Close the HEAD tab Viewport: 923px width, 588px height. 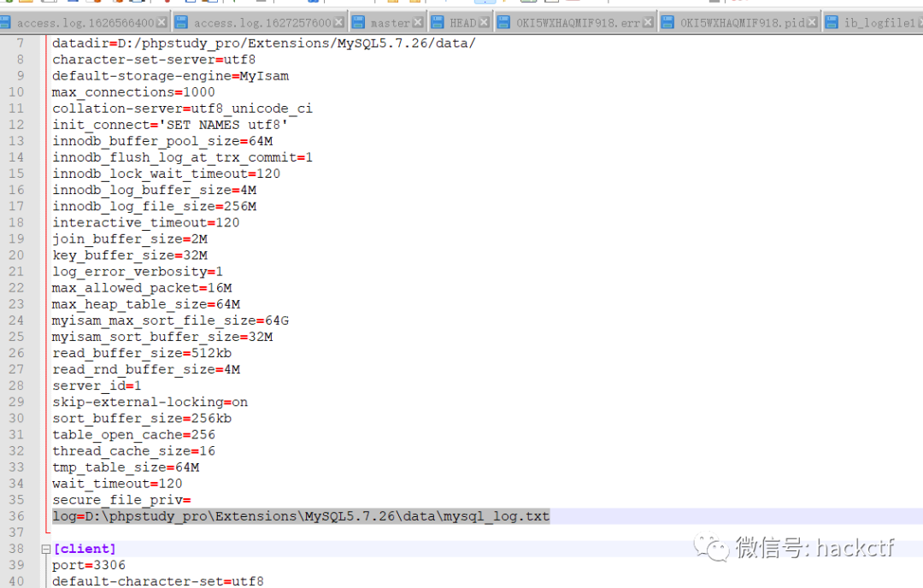pyautogui.click(x=482, y=23)
